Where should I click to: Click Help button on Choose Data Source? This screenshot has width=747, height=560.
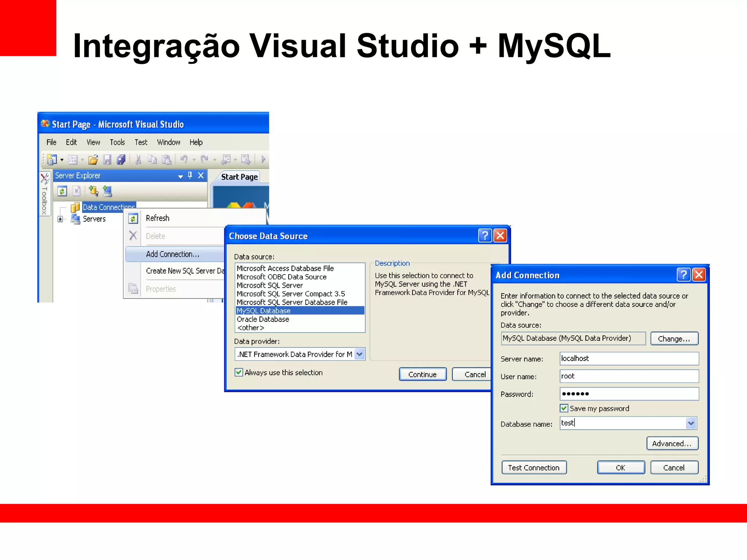[485, 236]
